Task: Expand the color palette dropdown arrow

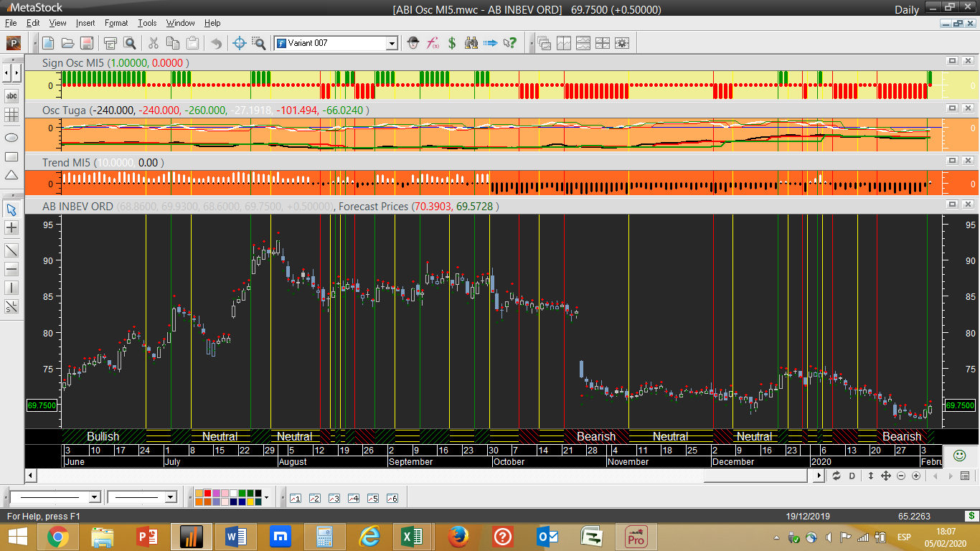Action: (x=266, y=497)
